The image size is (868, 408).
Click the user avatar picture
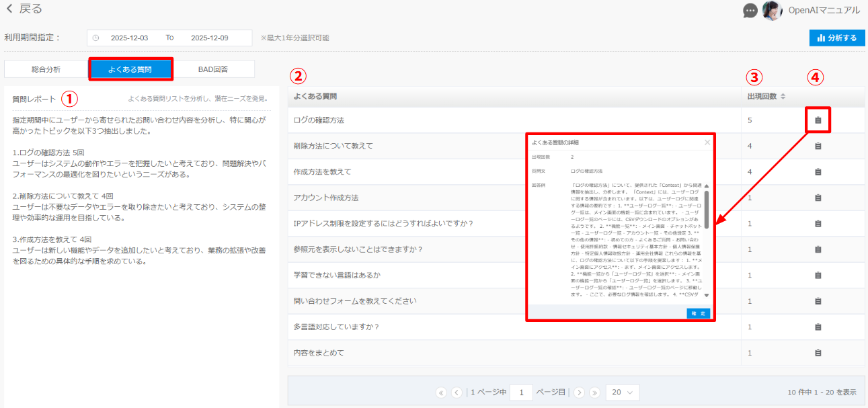click(x=772, y=10)
